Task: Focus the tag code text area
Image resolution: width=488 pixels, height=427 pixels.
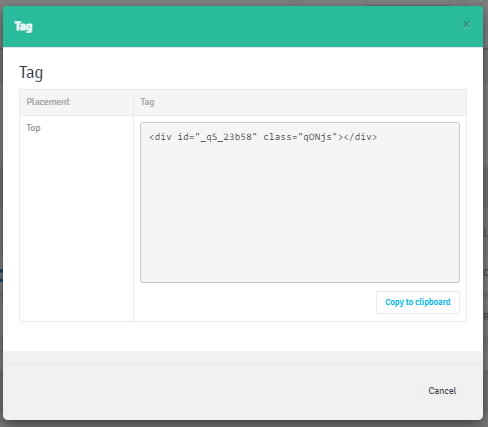Action: click(x=300, y=202)
